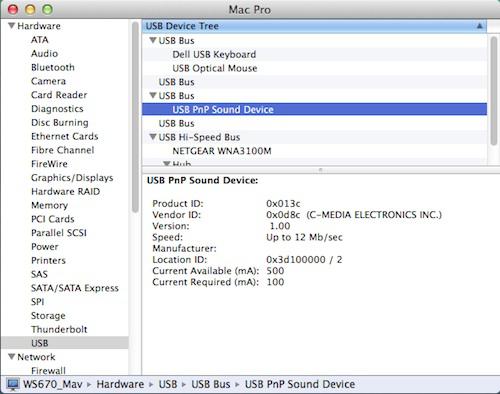Click the yellow minimize window button

[30, 9]
